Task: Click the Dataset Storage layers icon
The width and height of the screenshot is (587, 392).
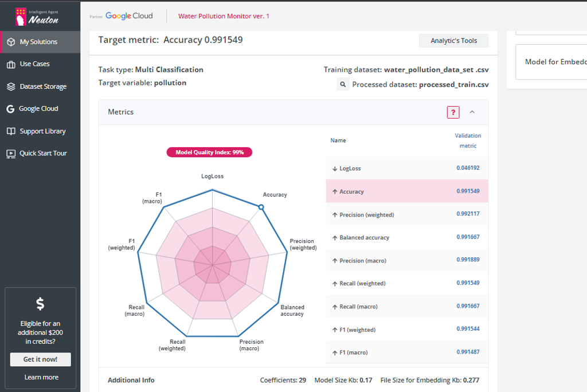Action: tap(11, 87)
